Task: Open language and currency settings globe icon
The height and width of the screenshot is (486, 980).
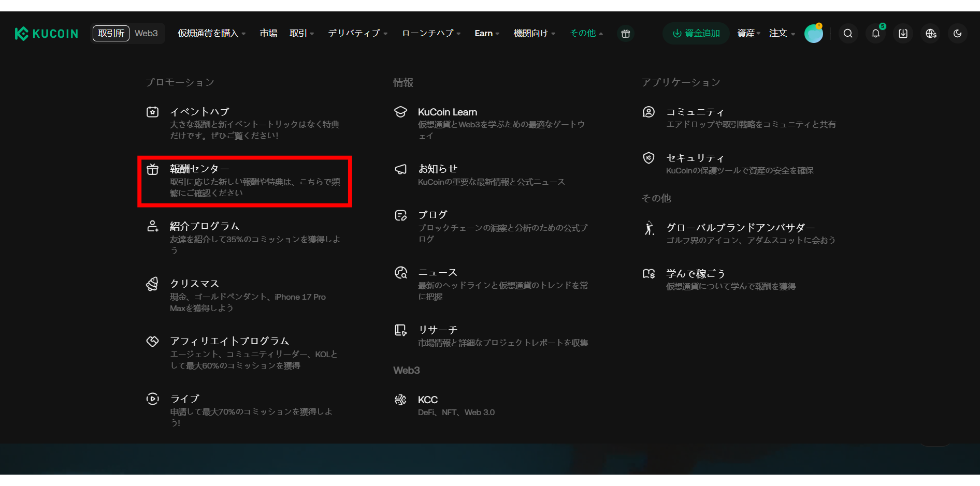Action: click(x=930, y=33)
